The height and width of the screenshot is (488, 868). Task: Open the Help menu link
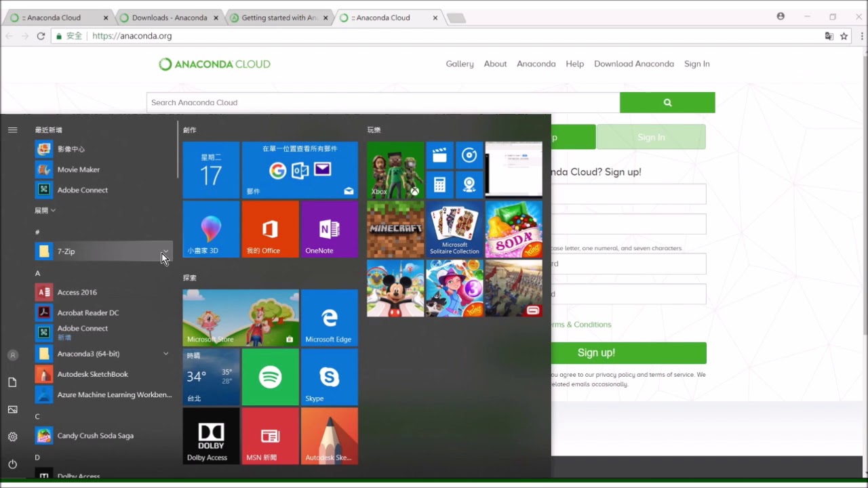tap(574, 64)
